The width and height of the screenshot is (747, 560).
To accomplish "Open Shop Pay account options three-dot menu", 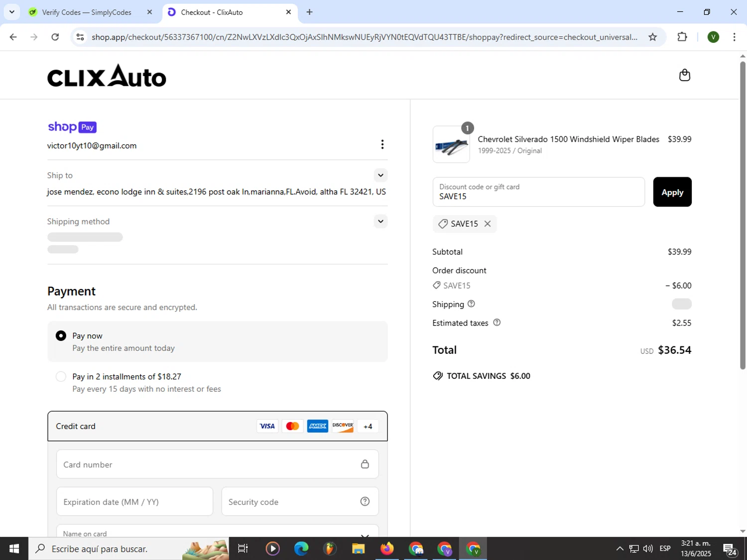I will click(382, 144).
